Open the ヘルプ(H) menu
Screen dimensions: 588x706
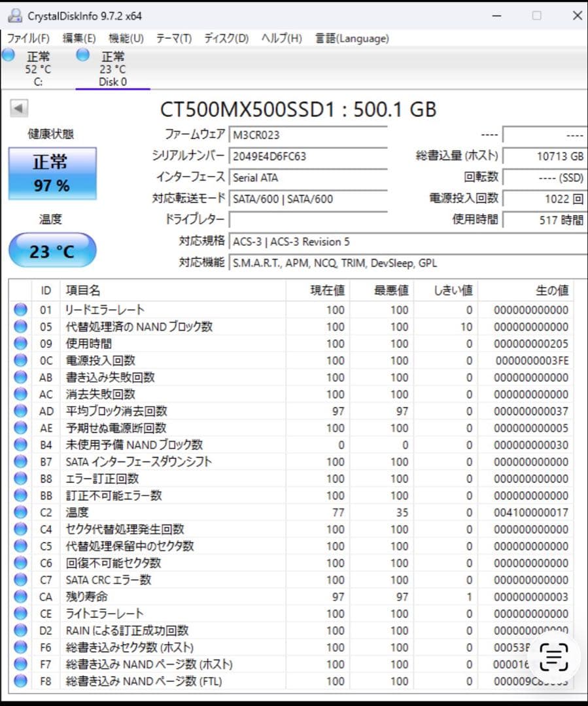click(x=282, y=39)
